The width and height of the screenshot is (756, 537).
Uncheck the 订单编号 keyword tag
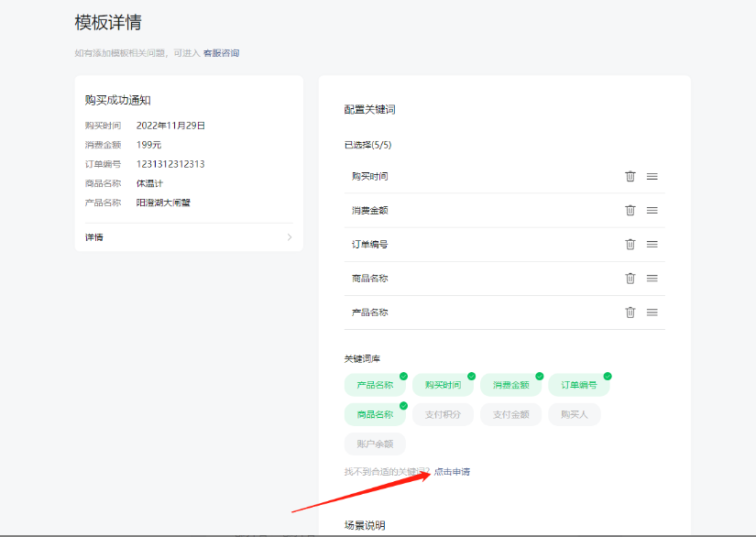coord(578,385)
